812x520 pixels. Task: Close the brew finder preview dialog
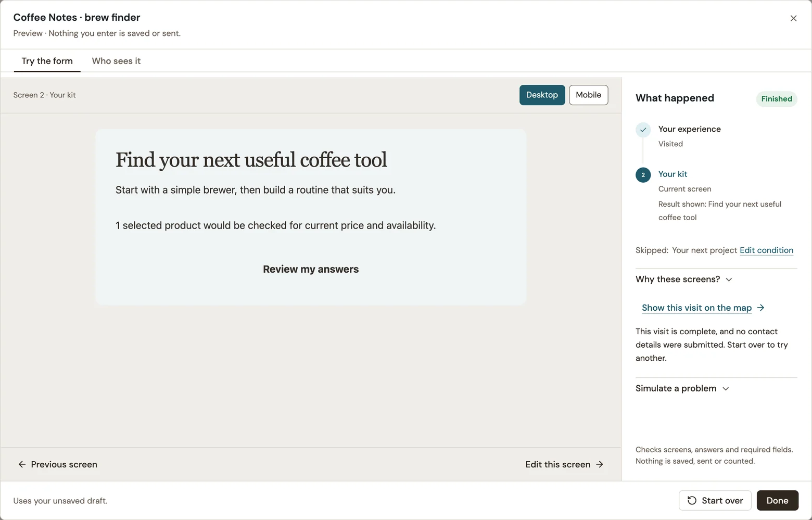click(793, 18)
